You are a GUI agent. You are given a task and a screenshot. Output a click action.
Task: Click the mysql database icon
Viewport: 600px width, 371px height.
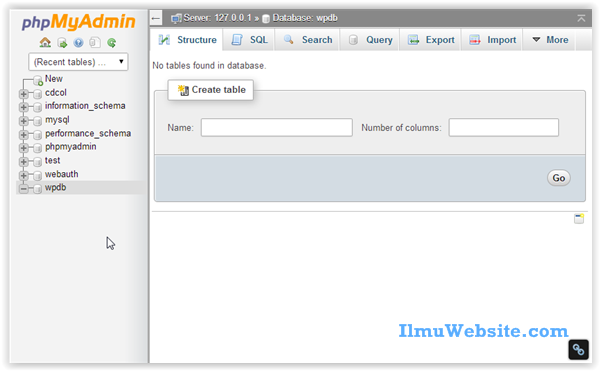pos(37,121)
